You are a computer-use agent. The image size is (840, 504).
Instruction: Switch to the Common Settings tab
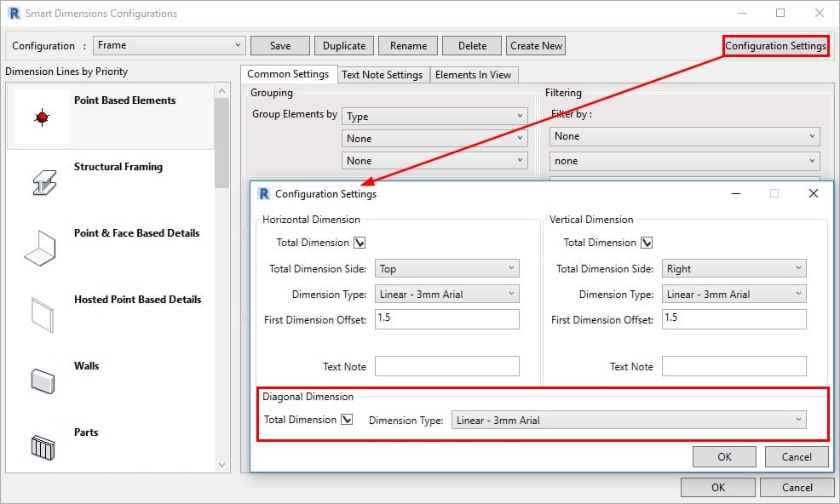click(x=288, y=74)
